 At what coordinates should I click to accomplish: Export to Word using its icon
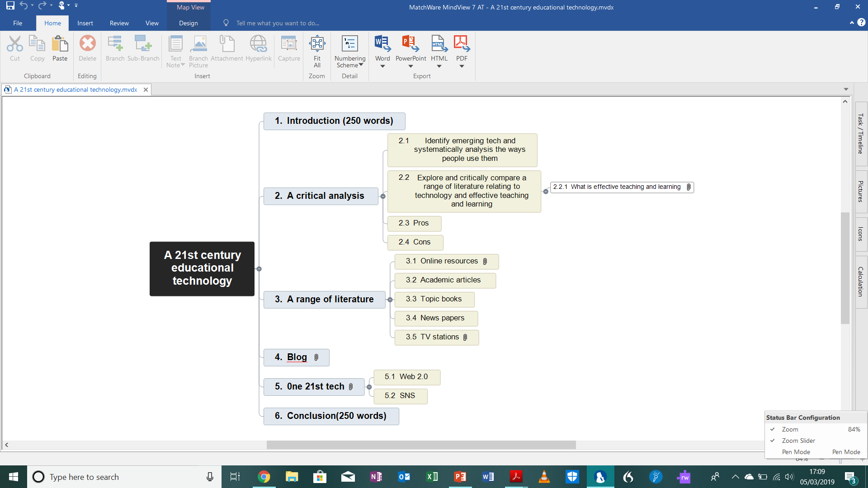click(382, 44)
